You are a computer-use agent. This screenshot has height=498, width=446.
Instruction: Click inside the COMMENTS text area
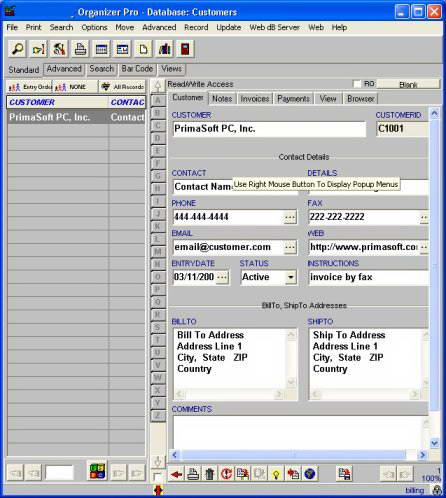click(298, 432)
